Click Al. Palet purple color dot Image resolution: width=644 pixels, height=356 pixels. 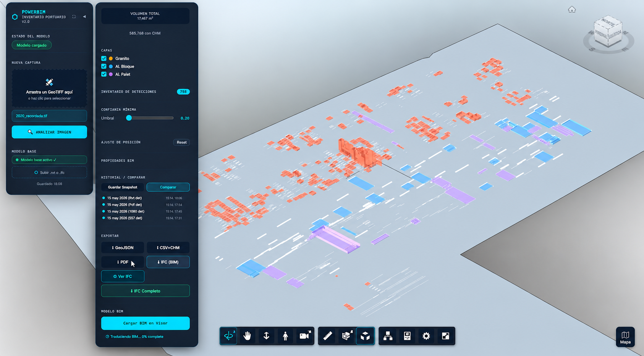tap(111, 74)
